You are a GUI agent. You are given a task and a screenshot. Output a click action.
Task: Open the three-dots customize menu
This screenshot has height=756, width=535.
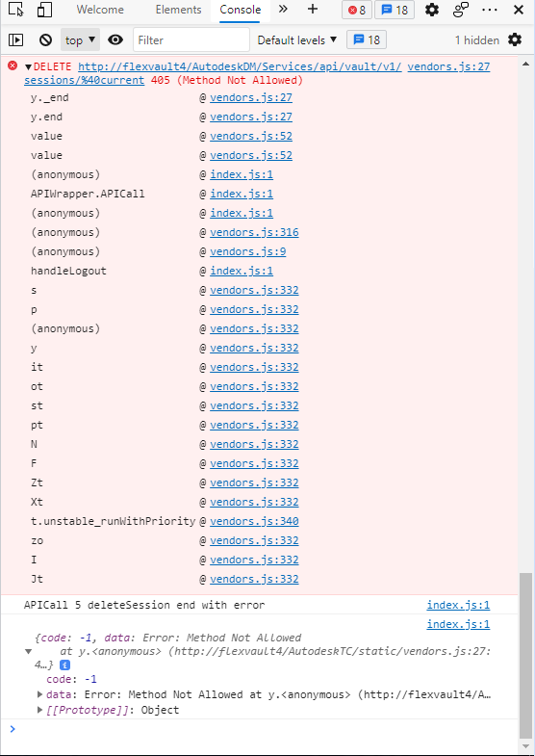(489, 10)
